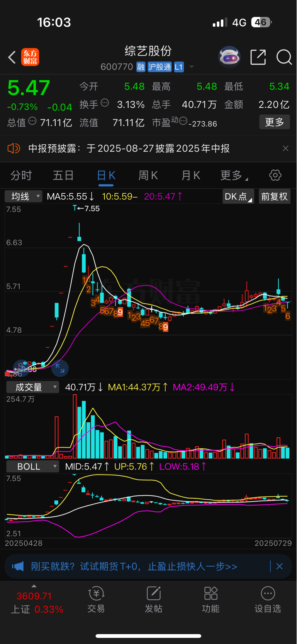
Task: Open the 中报预披露 notice
Action: (x=129, y=149)
